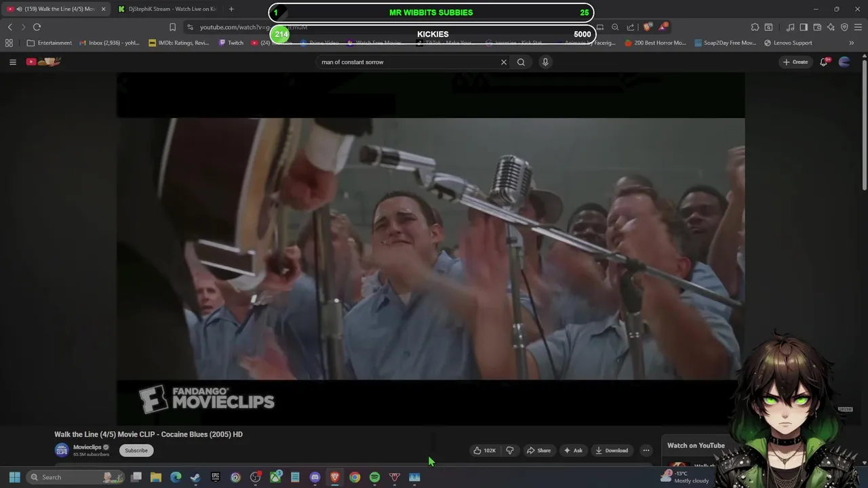Image resolution: width=868 pixels, height=488 pixels.
Task: Click the Create button on YouTube
Action: [795, 62]
